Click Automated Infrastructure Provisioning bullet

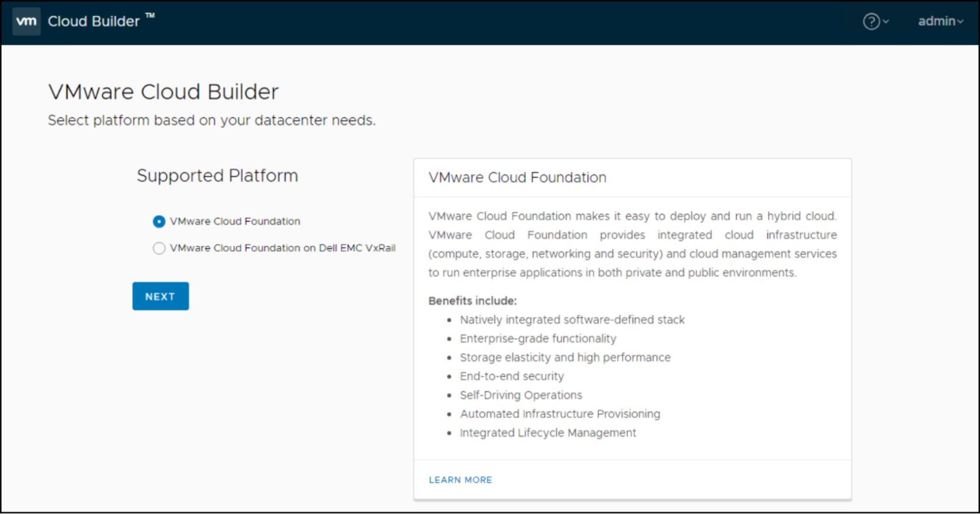tap(559, 414)
